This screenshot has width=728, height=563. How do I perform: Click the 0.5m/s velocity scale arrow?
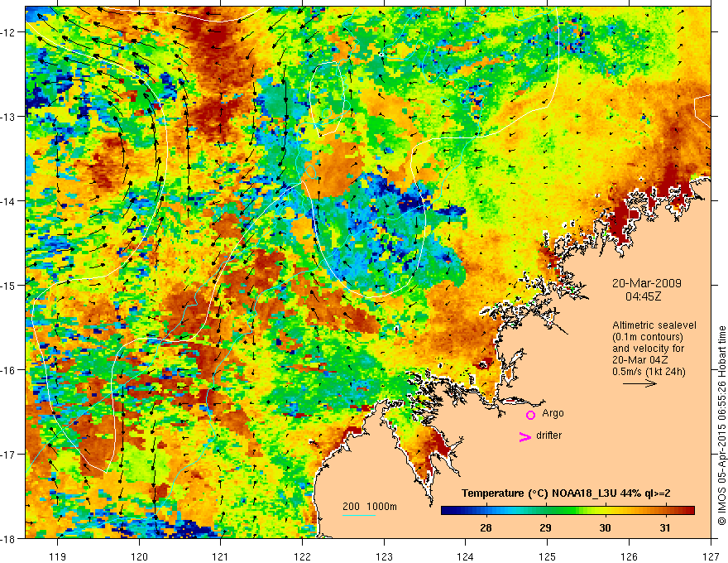(x=639, y=383)
